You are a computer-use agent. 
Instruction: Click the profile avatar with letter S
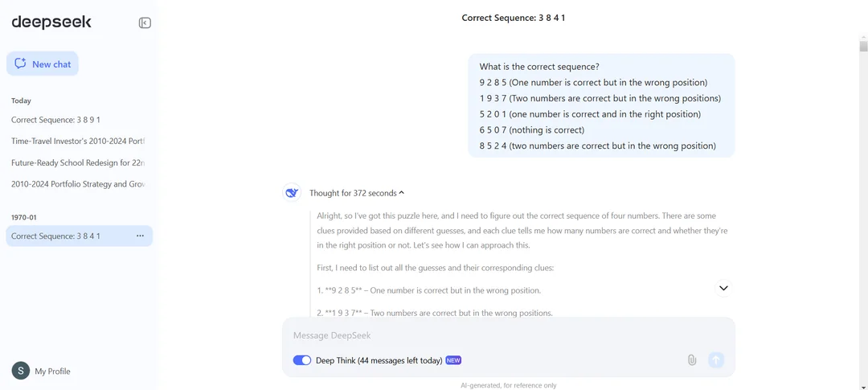(x=20, y=371)
